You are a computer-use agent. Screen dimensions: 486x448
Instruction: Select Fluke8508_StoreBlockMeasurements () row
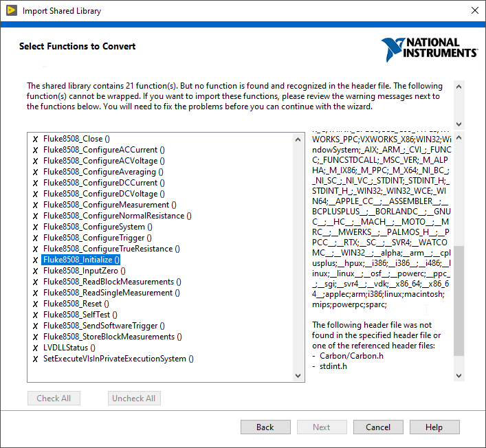tap(113, 337)
